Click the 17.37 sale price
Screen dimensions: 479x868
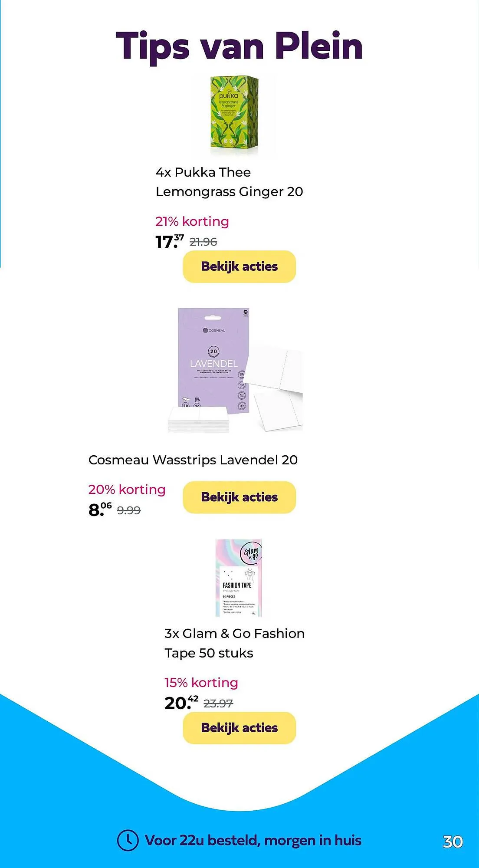tap(169, 241)
